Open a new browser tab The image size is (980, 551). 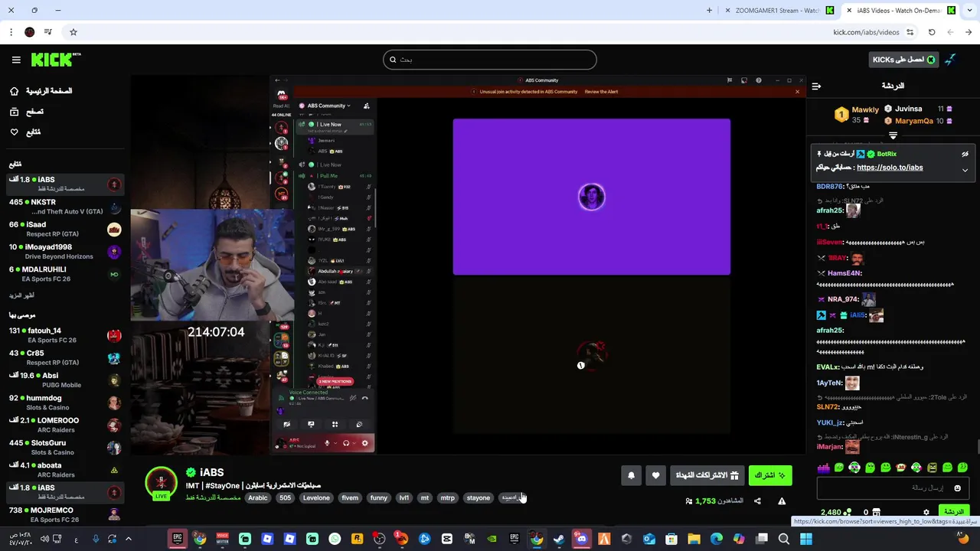click(709, 11)
